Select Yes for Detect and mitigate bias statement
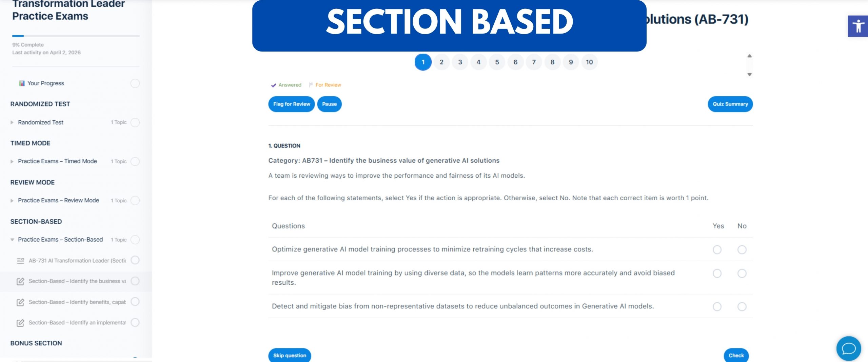 (x=717, y=306)
